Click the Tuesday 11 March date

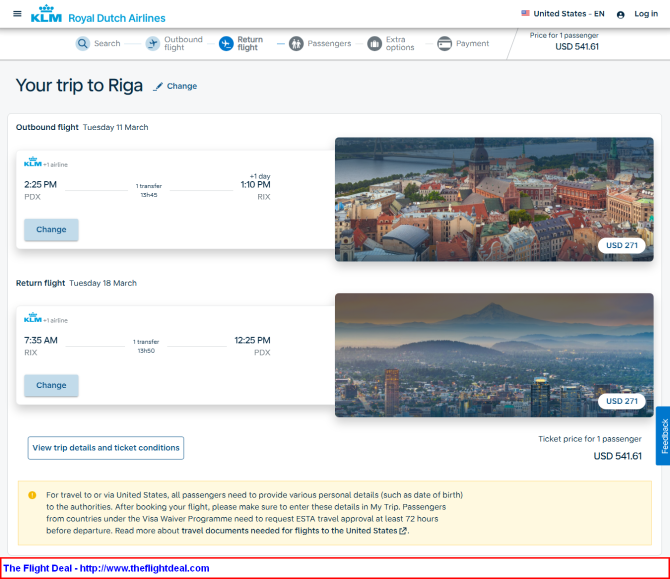115,127
